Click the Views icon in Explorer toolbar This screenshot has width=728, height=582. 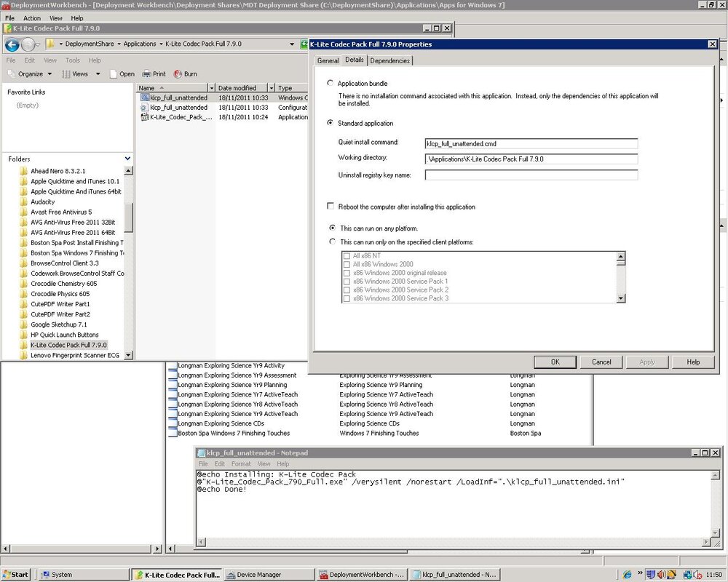pos(66,74)
